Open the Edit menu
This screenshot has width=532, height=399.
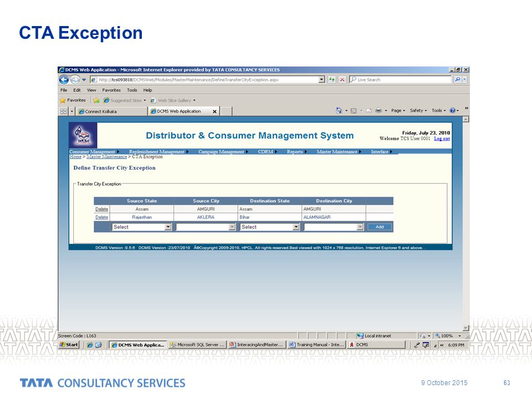(x=77, y=90)
